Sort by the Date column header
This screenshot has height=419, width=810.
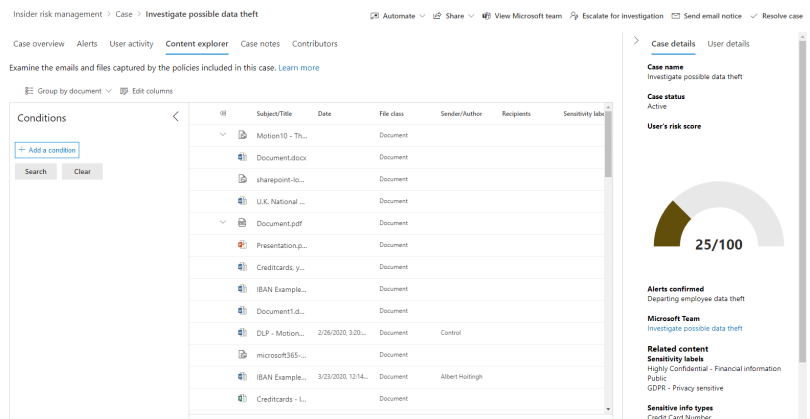324,114
